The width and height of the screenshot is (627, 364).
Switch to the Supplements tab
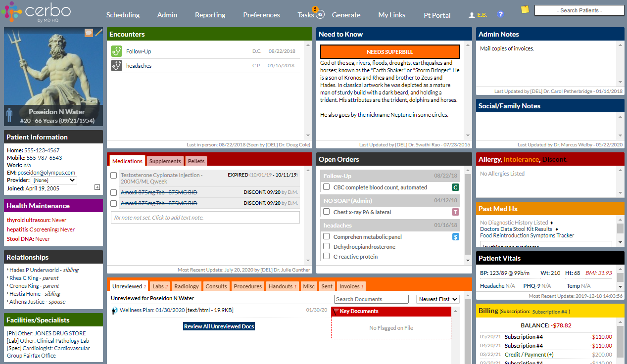click(x=165, y=161)
